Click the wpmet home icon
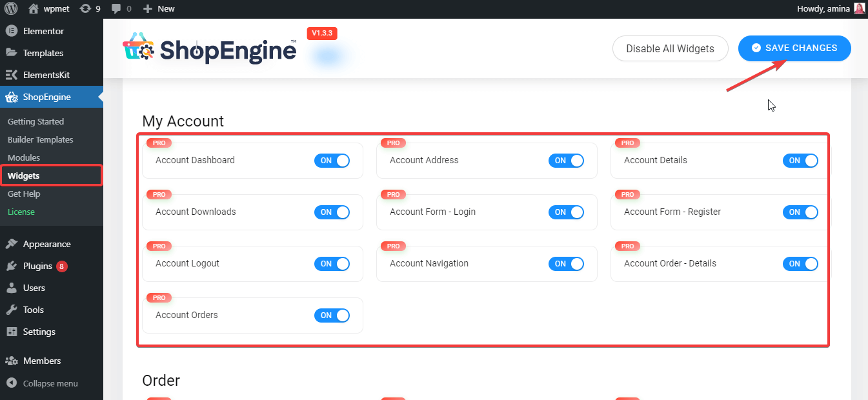 coord(34,8)
